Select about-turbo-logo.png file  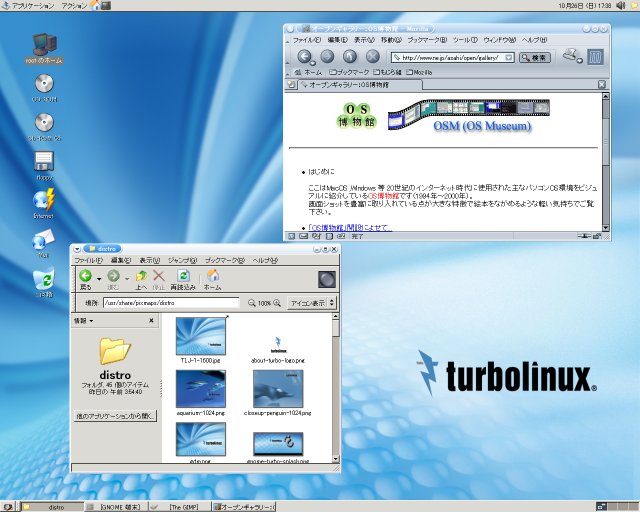[278, 349]
